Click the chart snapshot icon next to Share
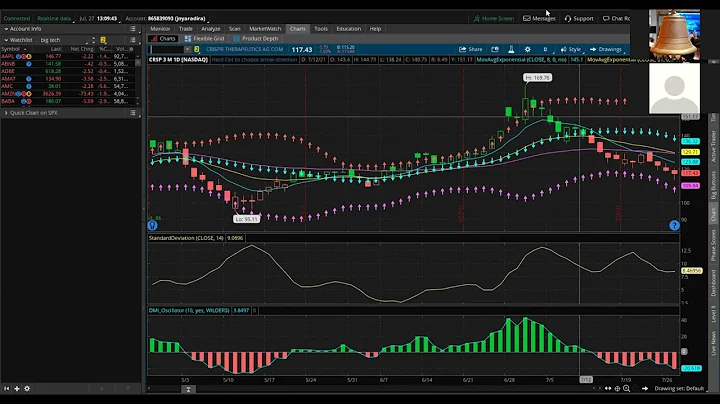720x404 pixels. [x=495, y=49]
